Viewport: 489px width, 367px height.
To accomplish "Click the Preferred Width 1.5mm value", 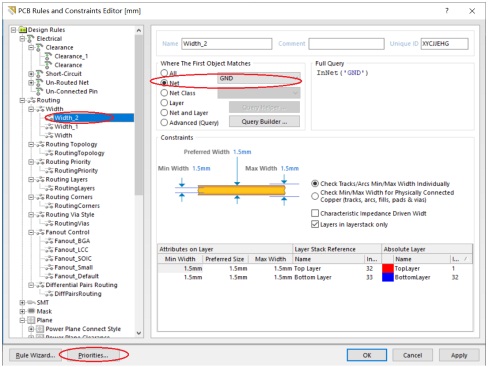I will [x=242, y=152].
